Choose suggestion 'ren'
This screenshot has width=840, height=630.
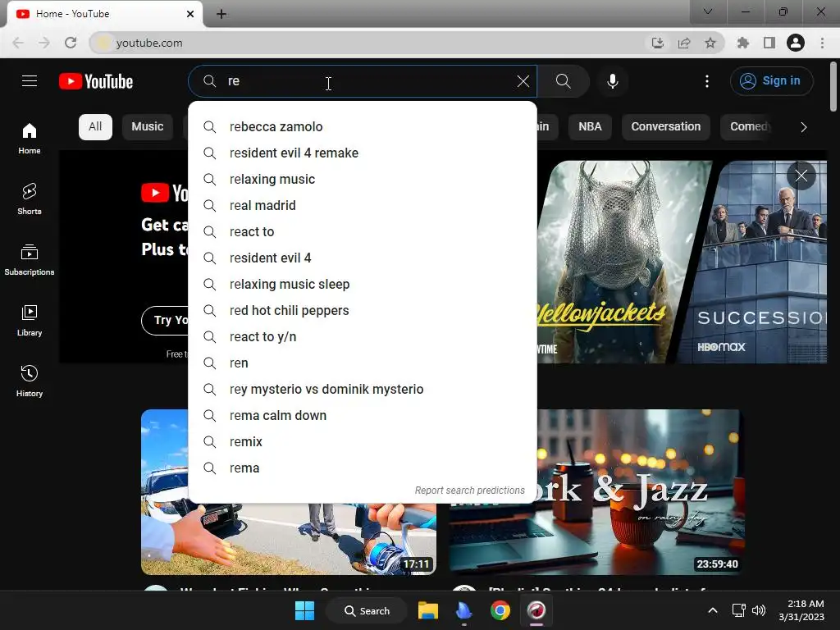click(x=363, y=363)
